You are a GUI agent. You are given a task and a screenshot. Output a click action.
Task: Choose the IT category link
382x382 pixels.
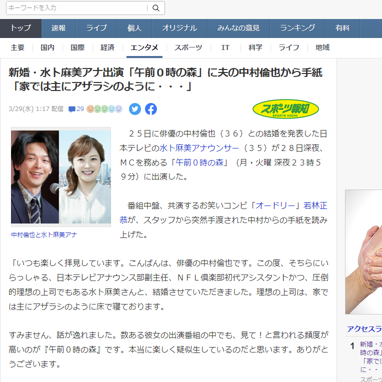tap(225, 48)
